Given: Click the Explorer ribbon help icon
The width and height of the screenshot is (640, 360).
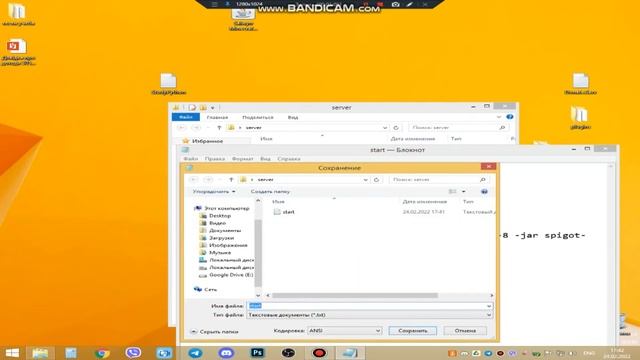Looking at the screenshot, I should (x=510, y=117).
